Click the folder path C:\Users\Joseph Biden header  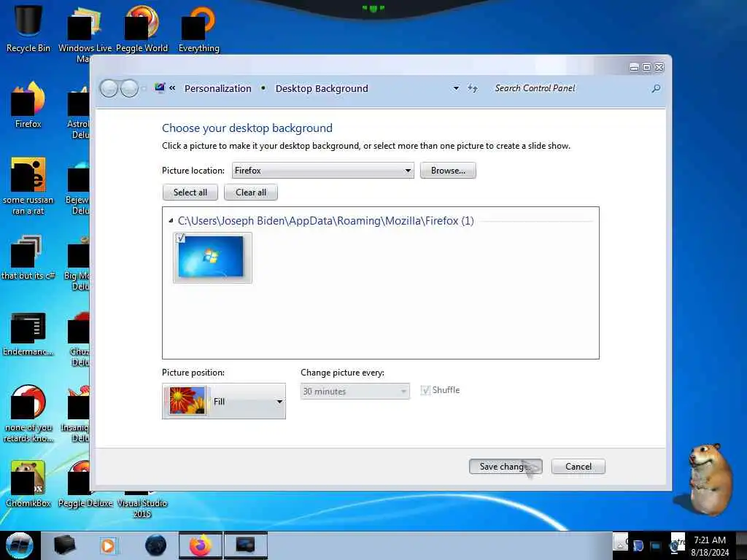click(326, 221)
